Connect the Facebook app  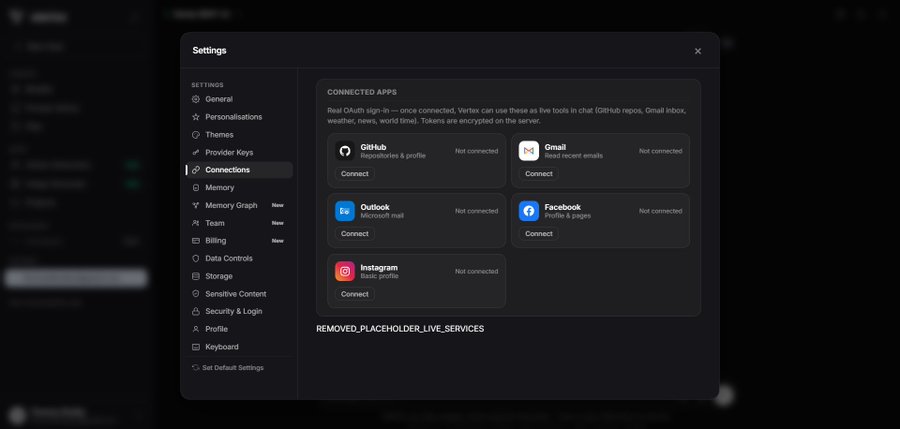[538, 234]
